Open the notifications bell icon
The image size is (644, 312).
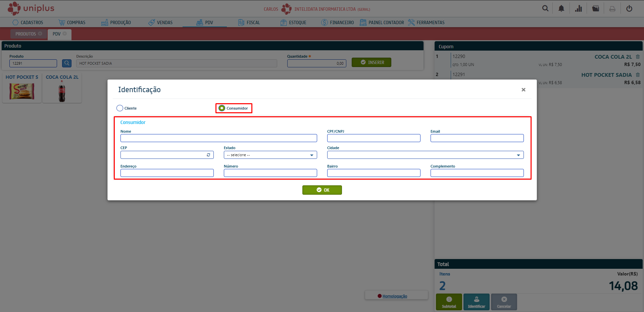(x=561, y=8)
